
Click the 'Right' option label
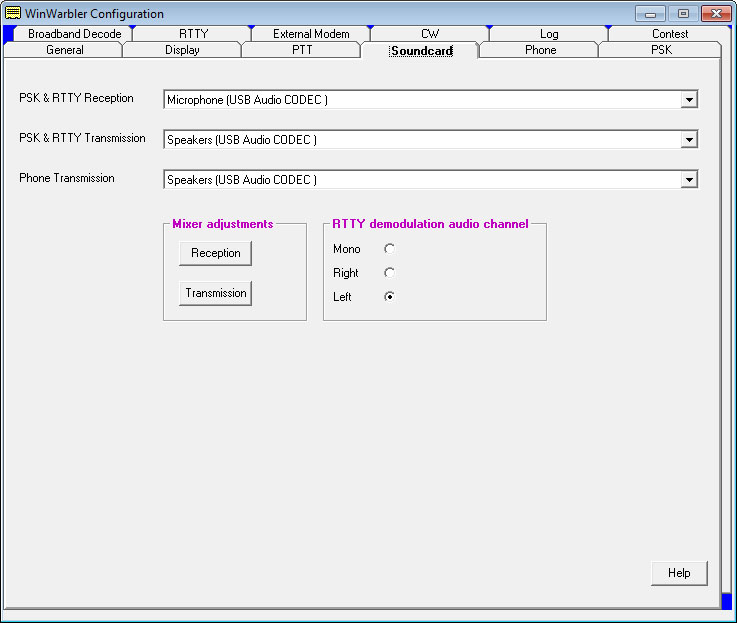345,273
